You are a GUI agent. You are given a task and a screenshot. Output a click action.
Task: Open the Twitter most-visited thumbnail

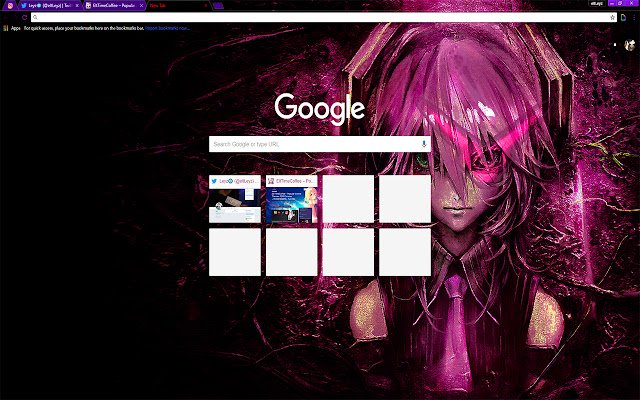pos(235,199)
